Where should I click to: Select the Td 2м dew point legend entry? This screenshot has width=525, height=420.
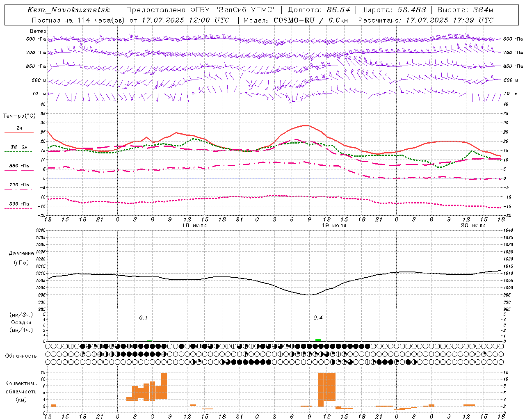click(19, 147)
